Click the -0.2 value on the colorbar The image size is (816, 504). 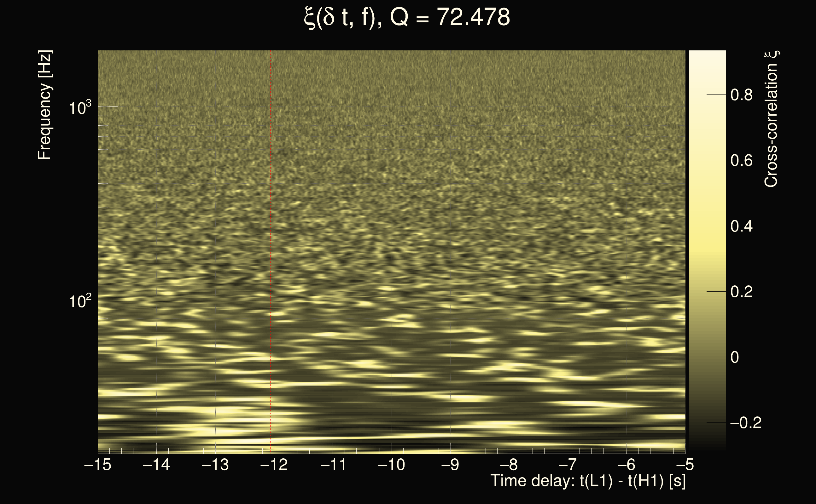click(x=746, y=423)
